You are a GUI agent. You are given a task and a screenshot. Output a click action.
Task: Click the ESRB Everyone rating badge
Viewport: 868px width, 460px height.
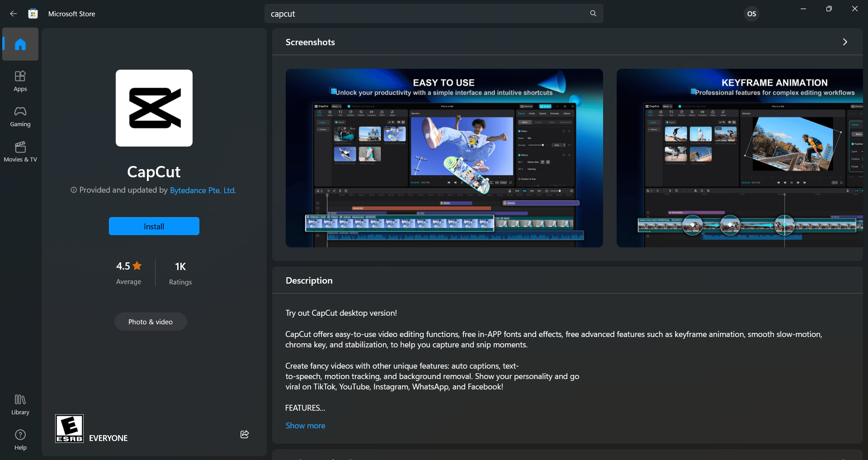point(69,428)
